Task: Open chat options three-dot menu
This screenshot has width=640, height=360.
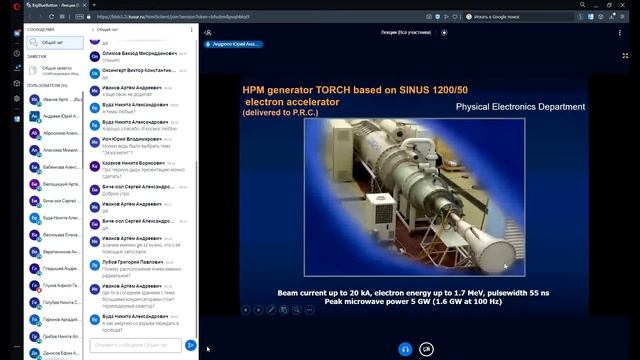Action: coord(191,29)
